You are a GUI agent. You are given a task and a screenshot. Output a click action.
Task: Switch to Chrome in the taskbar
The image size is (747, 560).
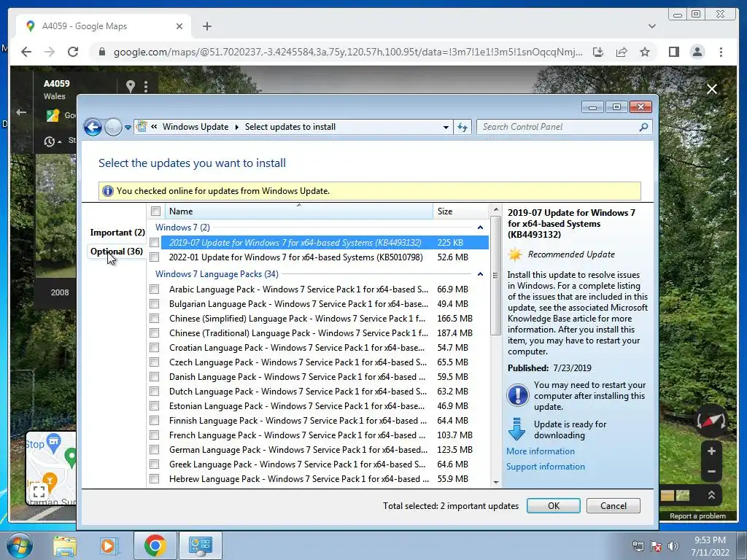[x=155, y=545]
